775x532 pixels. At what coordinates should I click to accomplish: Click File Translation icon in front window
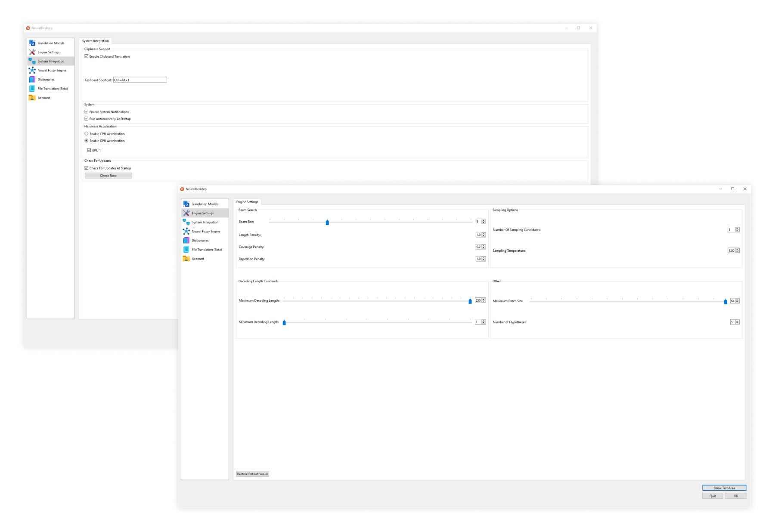(x=186, y=249)
